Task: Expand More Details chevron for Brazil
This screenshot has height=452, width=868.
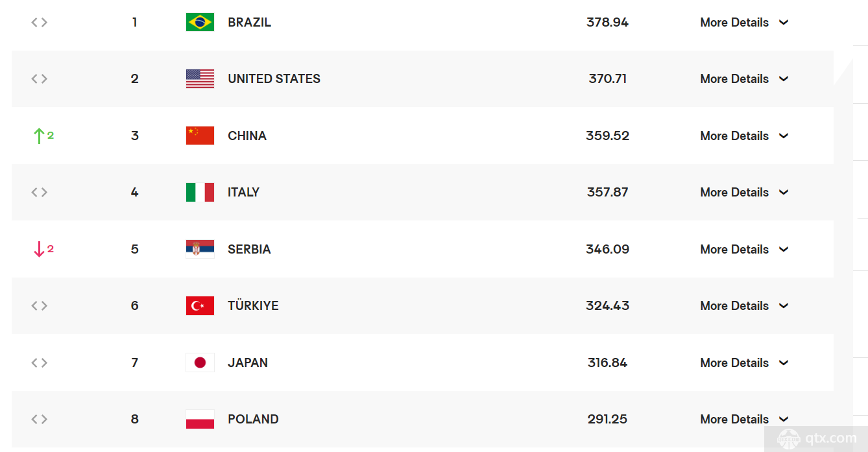Action: tap(784, 22)
